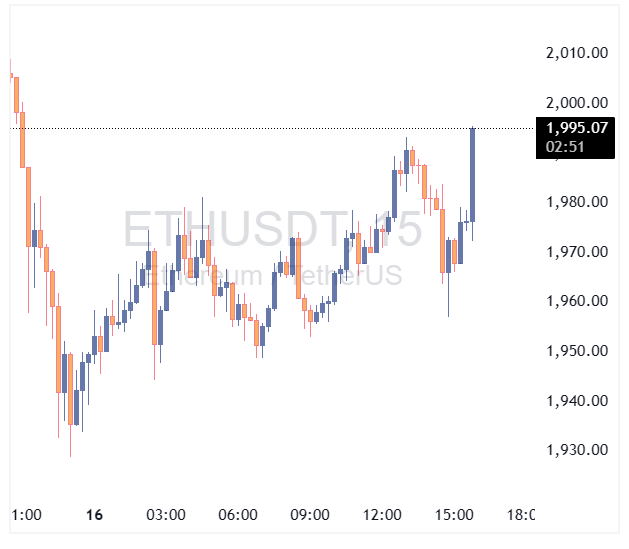Click the 1,970.00 price scale label

[577, 252]
